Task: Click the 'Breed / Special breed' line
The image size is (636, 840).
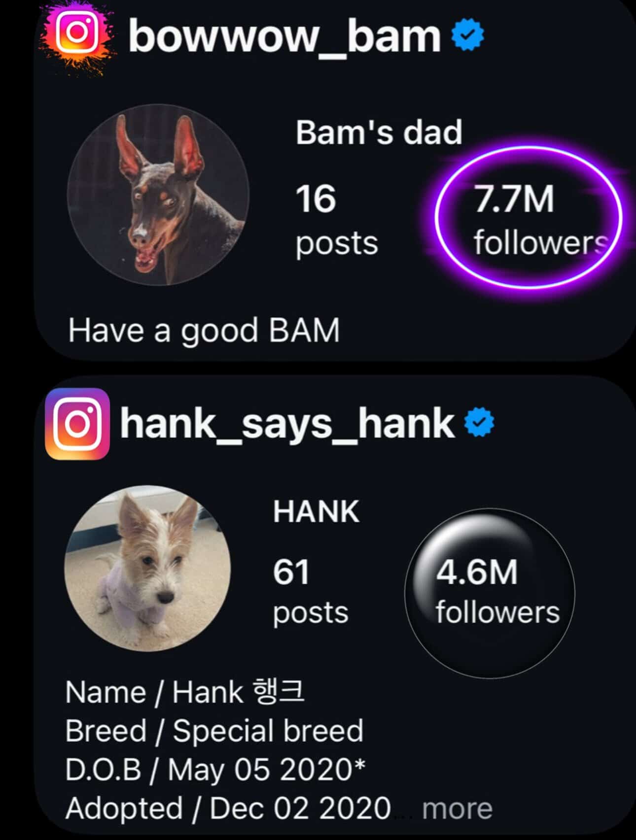Action: coord(214,731)
